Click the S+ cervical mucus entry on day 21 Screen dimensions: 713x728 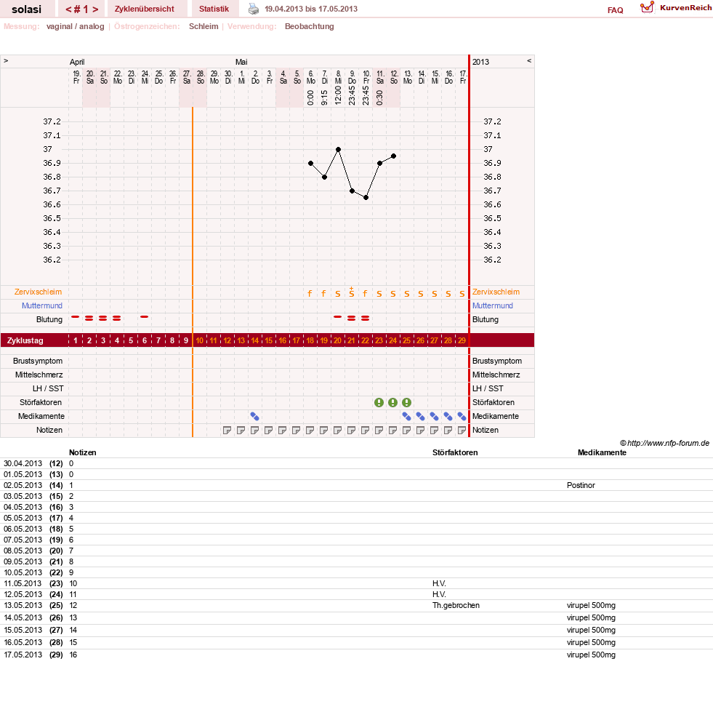click(x=351, y=292)
